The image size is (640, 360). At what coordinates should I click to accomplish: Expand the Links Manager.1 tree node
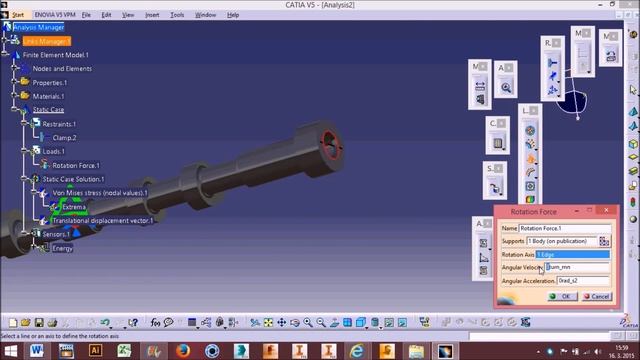5,41
